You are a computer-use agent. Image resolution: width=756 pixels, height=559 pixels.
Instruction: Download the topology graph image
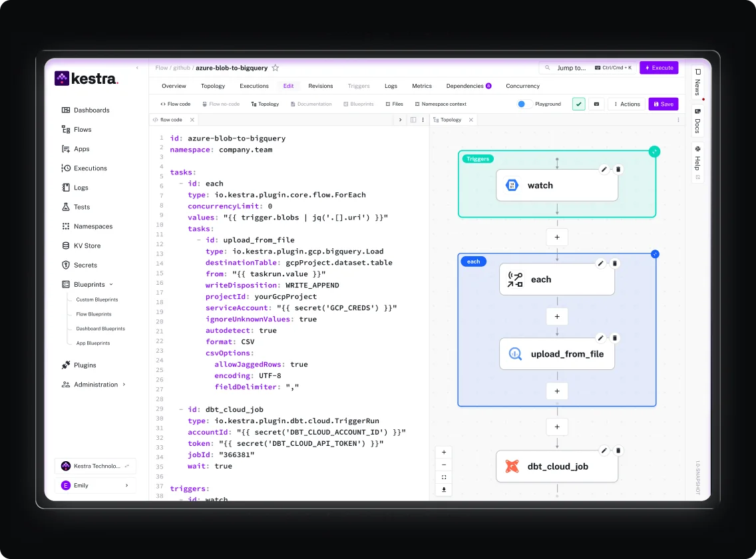click(x=444, y=490)
